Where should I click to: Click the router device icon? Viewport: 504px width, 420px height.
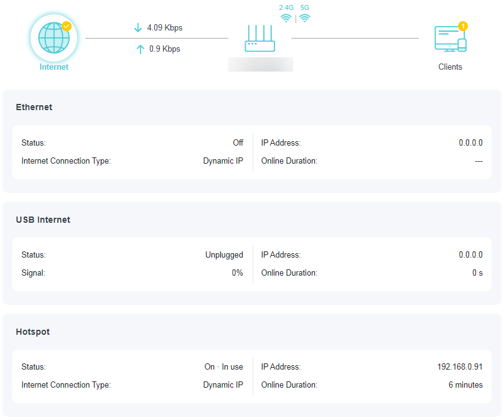coord(260,39)
